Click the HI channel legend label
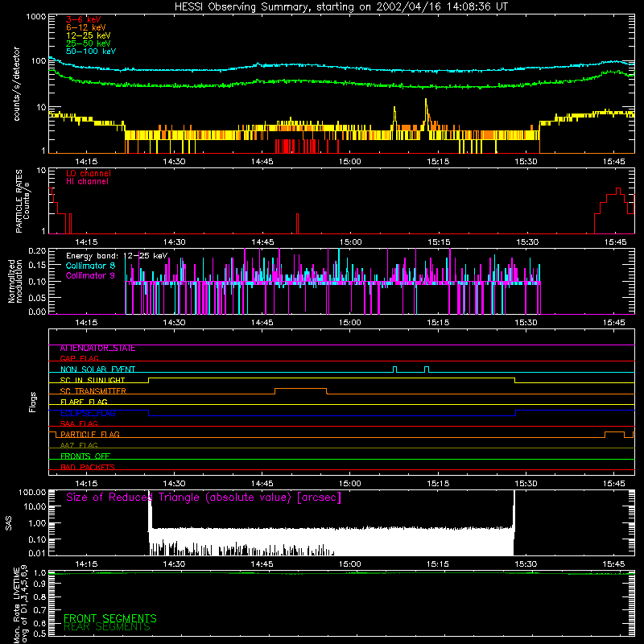 [x=87, y=181]
